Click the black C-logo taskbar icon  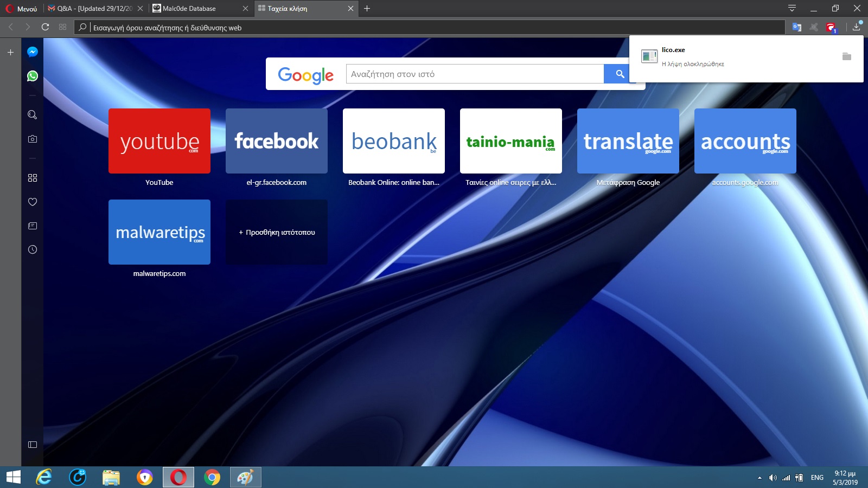[78, 477]
